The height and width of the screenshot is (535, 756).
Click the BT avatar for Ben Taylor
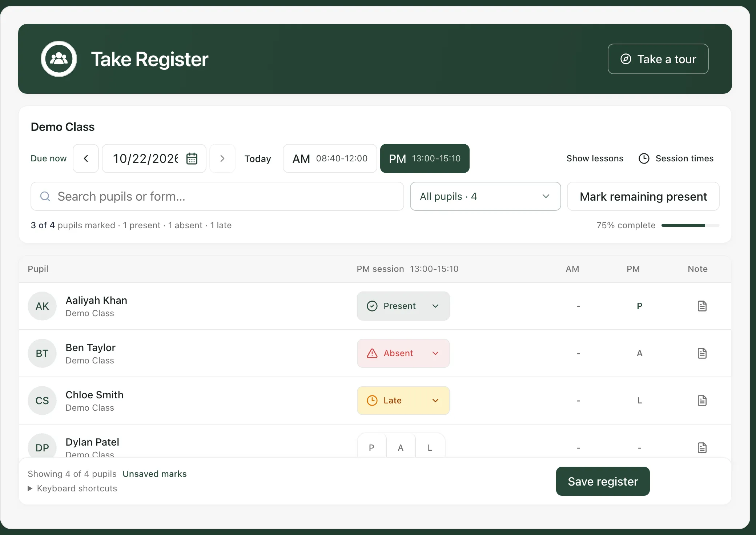42,353
